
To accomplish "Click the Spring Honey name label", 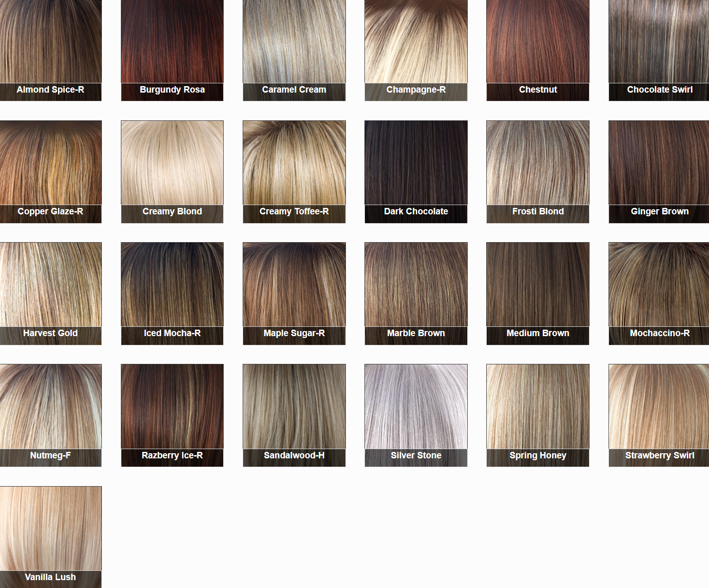I will click(x=538, y=456).
